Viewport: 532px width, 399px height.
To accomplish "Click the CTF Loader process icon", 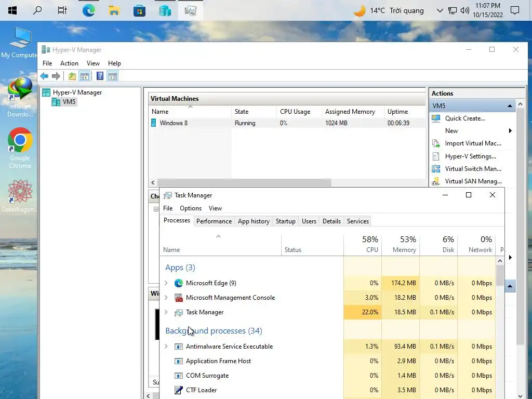I will (179, 390).
